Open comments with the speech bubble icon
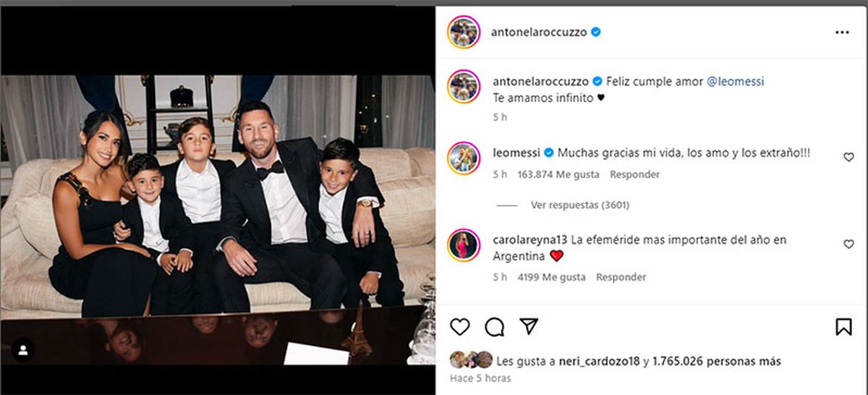The height and width of the screenshot is (395, 868). click(495, 327)
